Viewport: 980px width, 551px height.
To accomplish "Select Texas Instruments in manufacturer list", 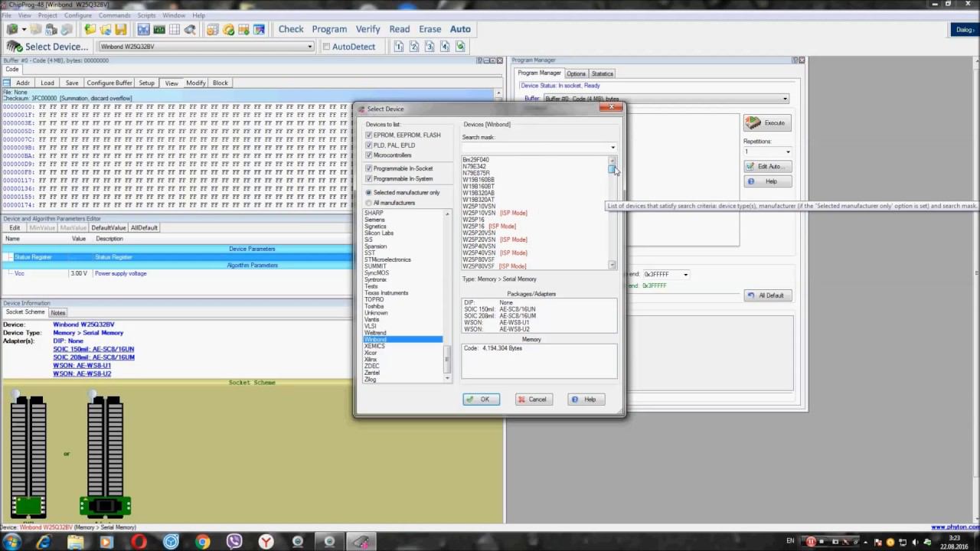I will pos(386,293).
